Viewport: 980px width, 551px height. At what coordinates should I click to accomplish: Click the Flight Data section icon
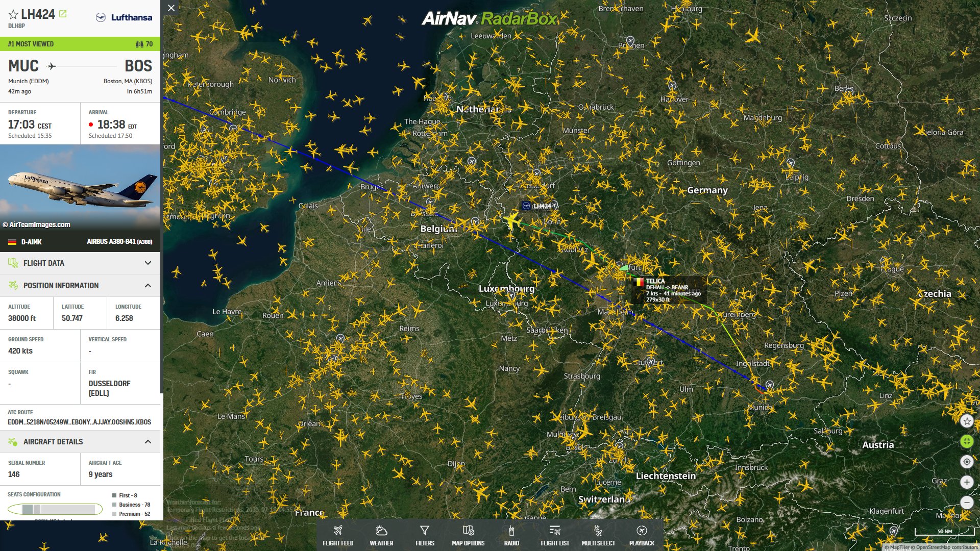13,263
